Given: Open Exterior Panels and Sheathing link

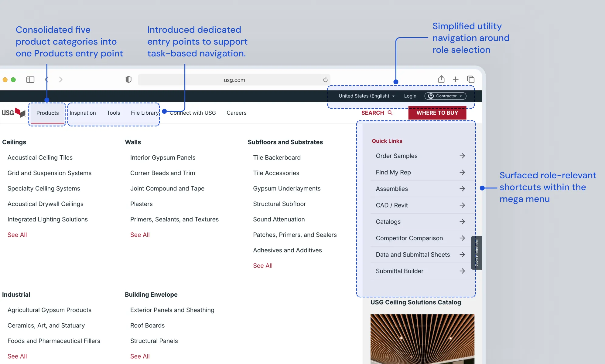Looking at the screenshot, I should [x=172, y=310].
